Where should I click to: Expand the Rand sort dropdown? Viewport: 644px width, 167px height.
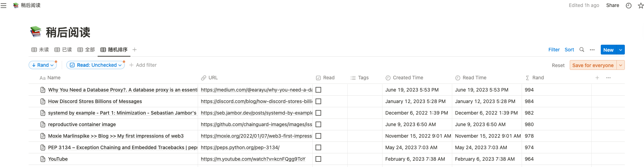click(x=43, y=65)
